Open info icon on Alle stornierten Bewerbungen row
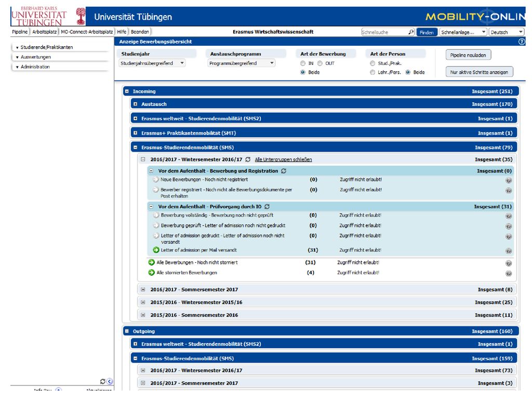This screenshot has width=532, height=399. coord(509,273)
